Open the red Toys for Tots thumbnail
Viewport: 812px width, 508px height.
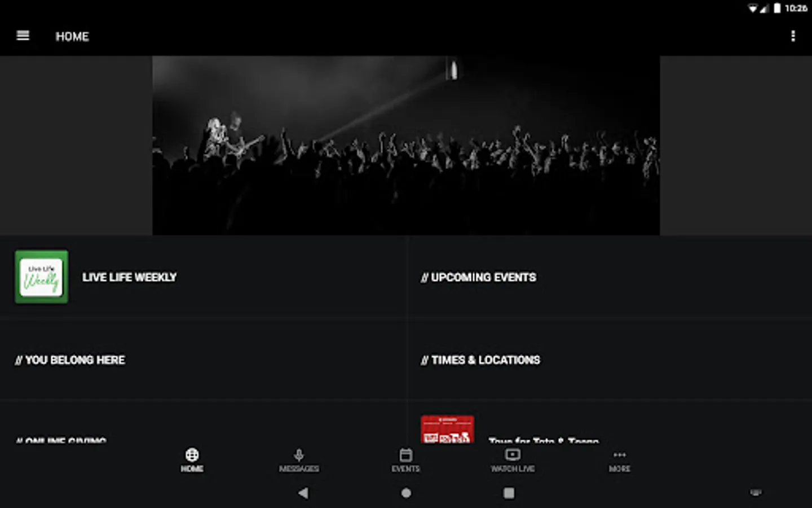click(x=447, y=429)
